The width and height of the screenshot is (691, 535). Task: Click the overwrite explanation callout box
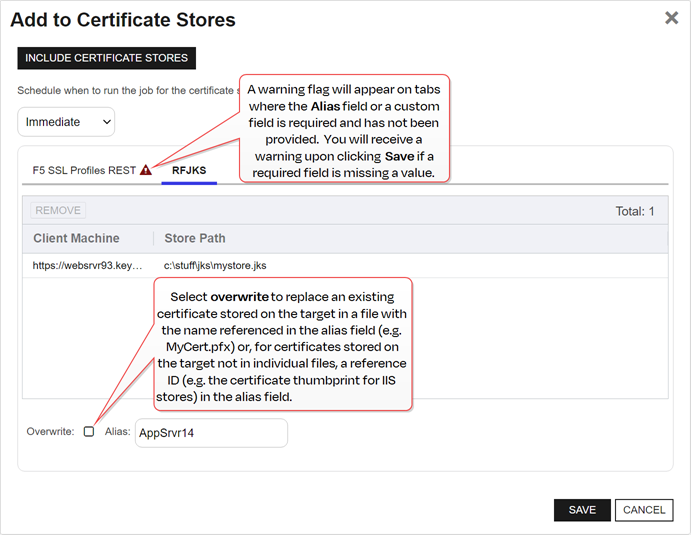[284, 344]
